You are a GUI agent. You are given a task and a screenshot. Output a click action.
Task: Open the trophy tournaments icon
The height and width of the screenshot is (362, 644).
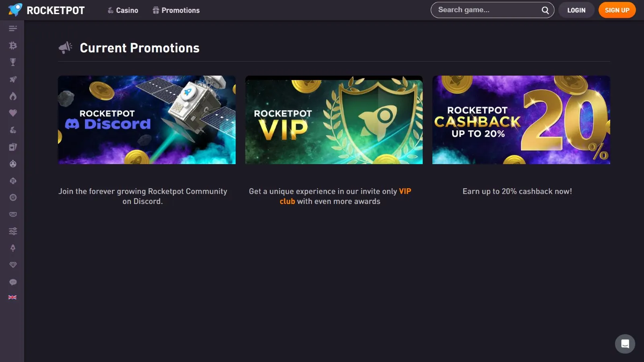(x=13, y=62)
